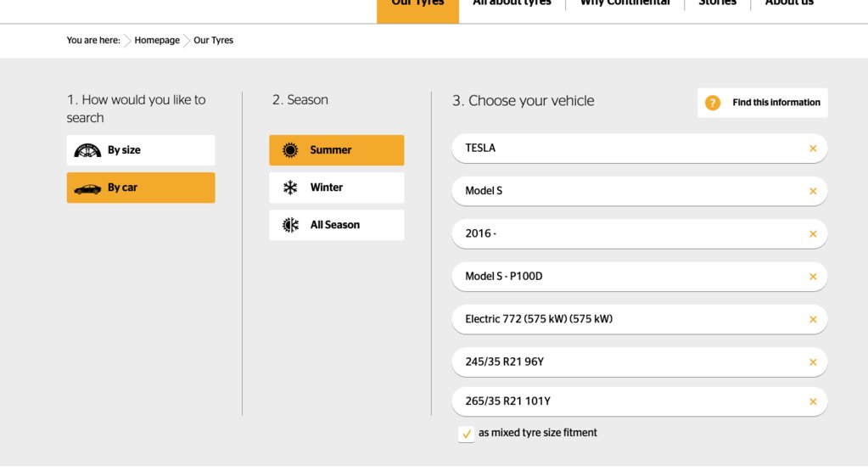
Task: Open the TESLA manufacturer dropdown
Action: 640,149
